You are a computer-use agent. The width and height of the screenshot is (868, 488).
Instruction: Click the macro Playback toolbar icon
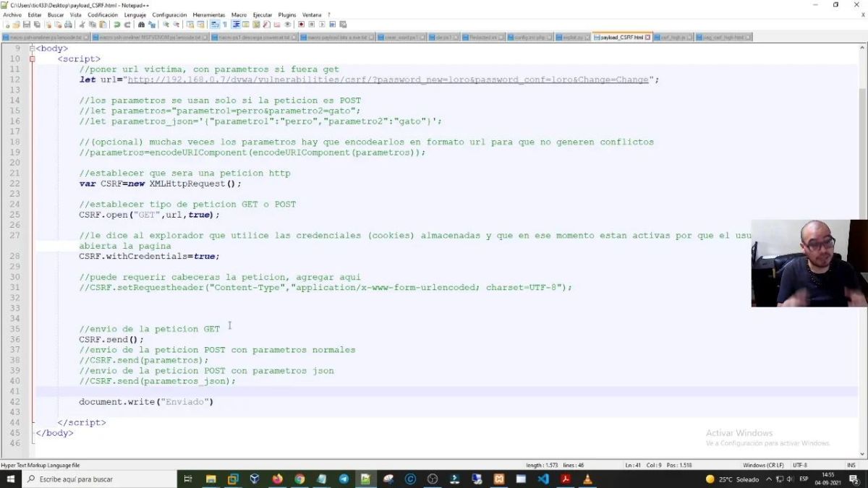pos(323,25)
